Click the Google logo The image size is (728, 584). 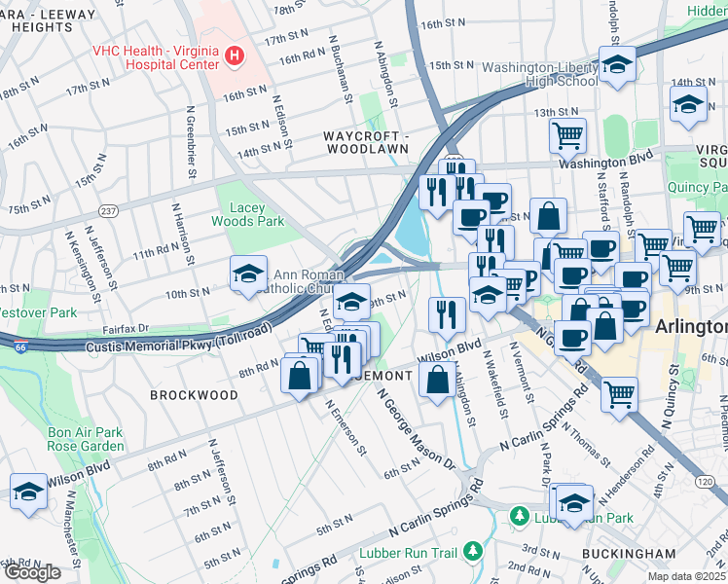[32, 572]
